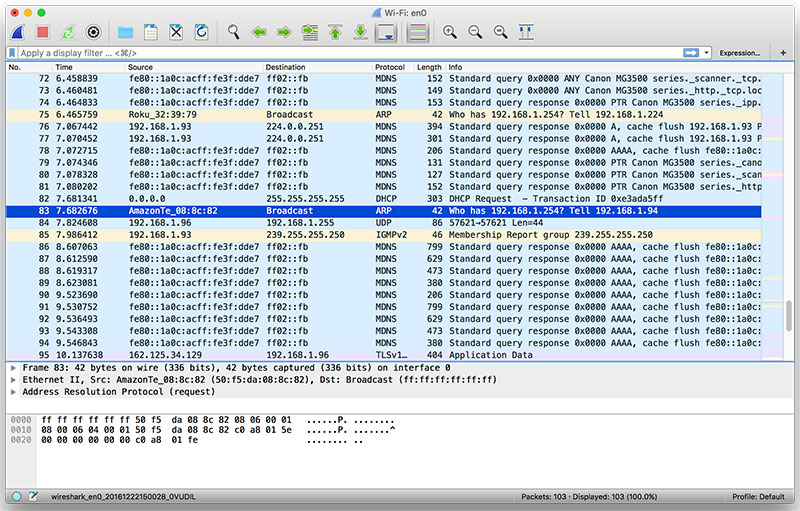The width and height of the screenshot is (800, 511).
Task: Add a filter button with plus
Action: [783, 53]
